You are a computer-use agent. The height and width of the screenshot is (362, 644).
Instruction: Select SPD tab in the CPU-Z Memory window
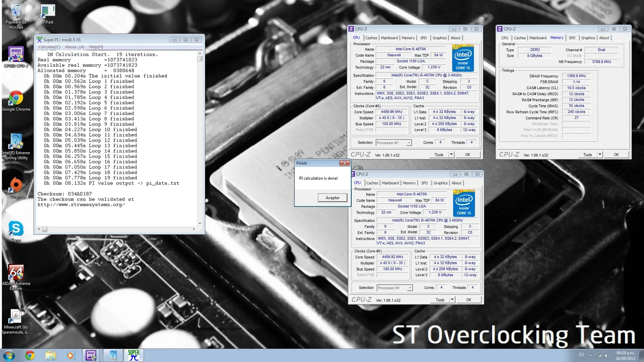(572, 38)
